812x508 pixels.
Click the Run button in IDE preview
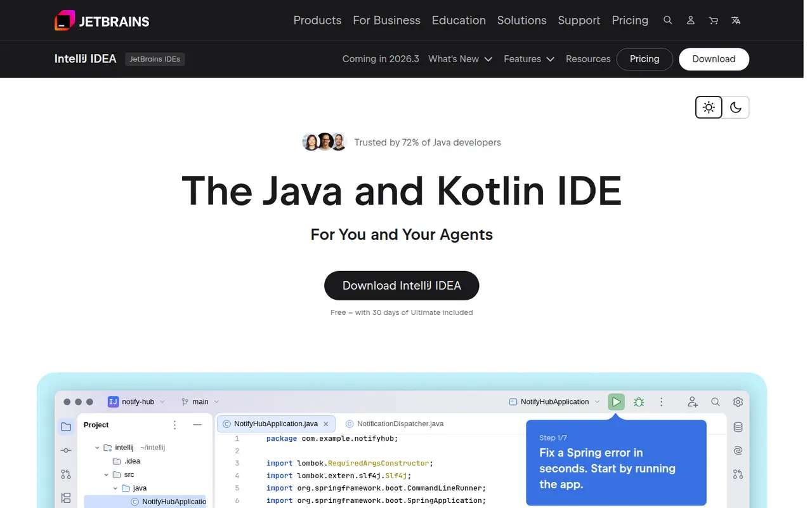click(x=616, y=402)
